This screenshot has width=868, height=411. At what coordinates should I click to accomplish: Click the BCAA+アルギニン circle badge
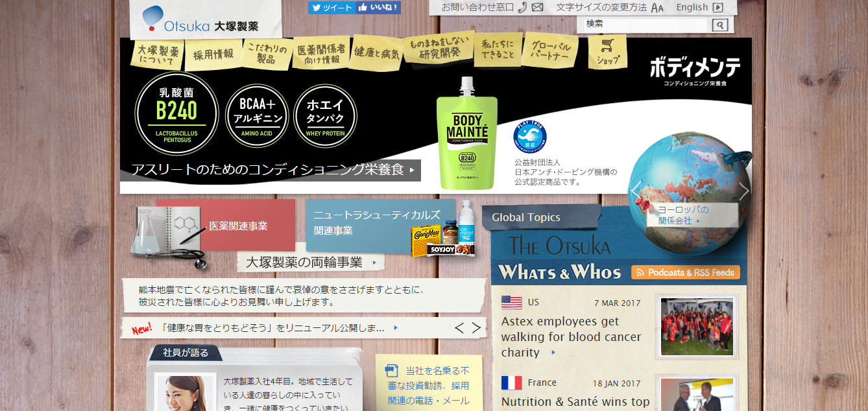pos(257,115)
